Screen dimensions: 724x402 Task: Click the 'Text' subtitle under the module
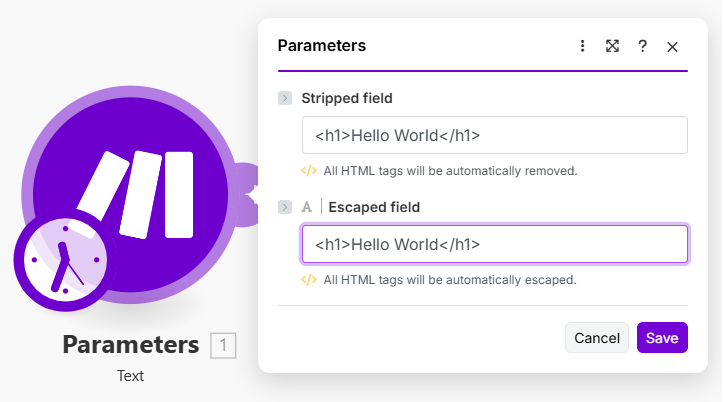point(131,376)
